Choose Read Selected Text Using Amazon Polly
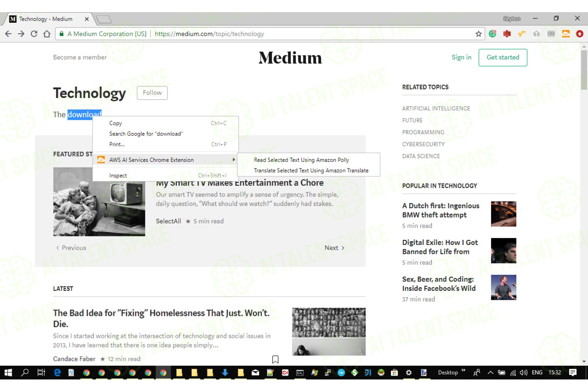 coord(309,160)
